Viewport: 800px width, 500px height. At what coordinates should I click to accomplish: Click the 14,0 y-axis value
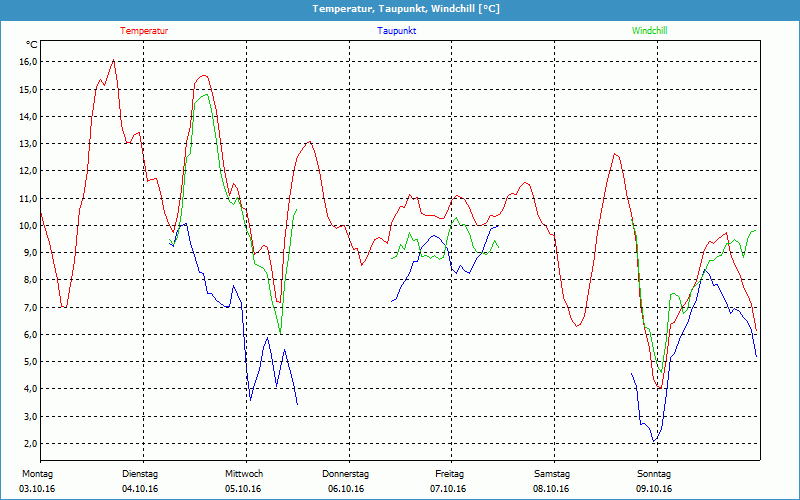point(29,116)
